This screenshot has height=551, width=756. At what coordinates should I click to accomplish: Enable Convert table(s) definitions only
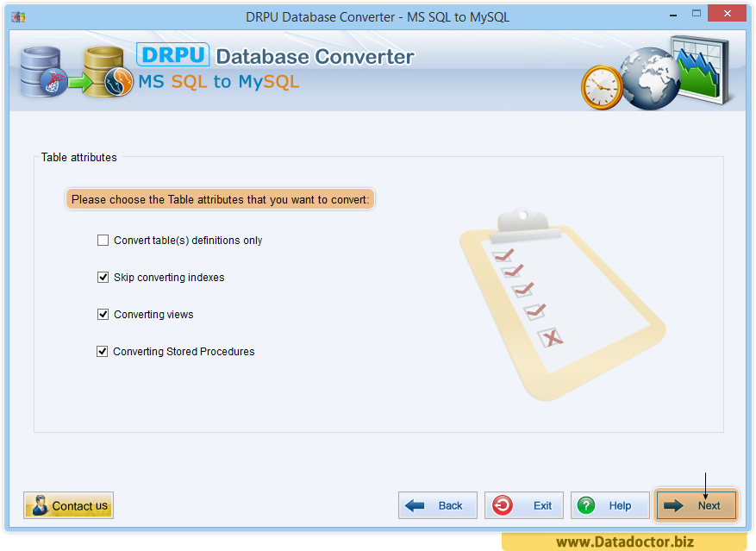pyautogui.click(x=103, y=241)
